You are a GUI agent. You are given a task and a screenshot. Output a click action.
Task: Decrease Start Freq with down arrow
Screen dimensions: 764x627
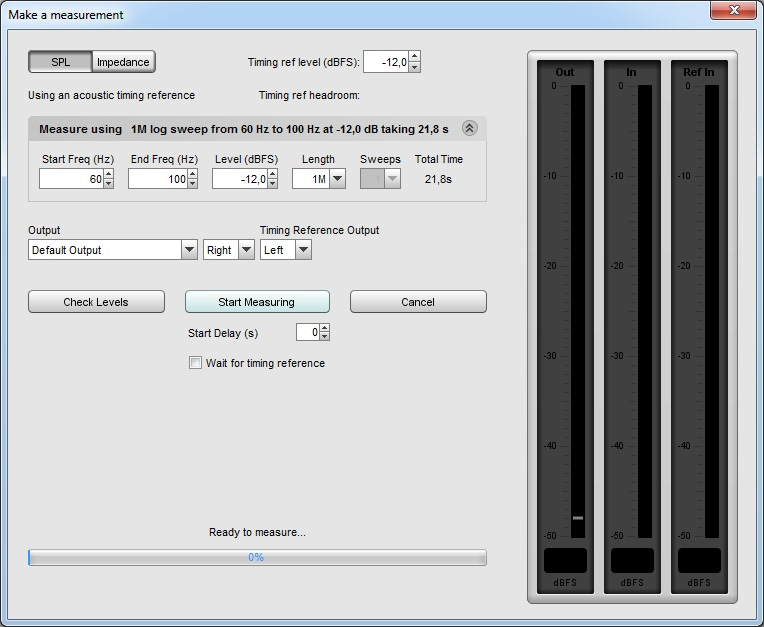pos(109,184)
